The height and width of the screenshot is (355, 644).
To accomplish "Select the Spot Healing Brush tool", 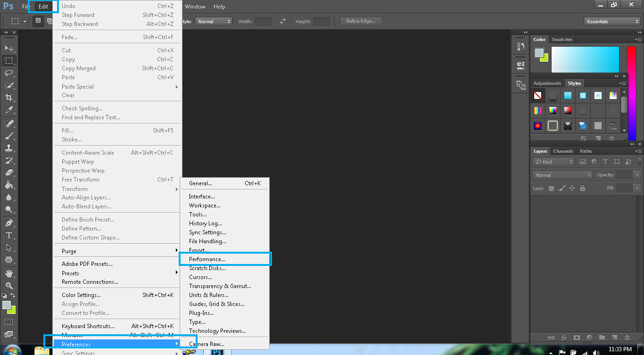I will click(9, 123).
